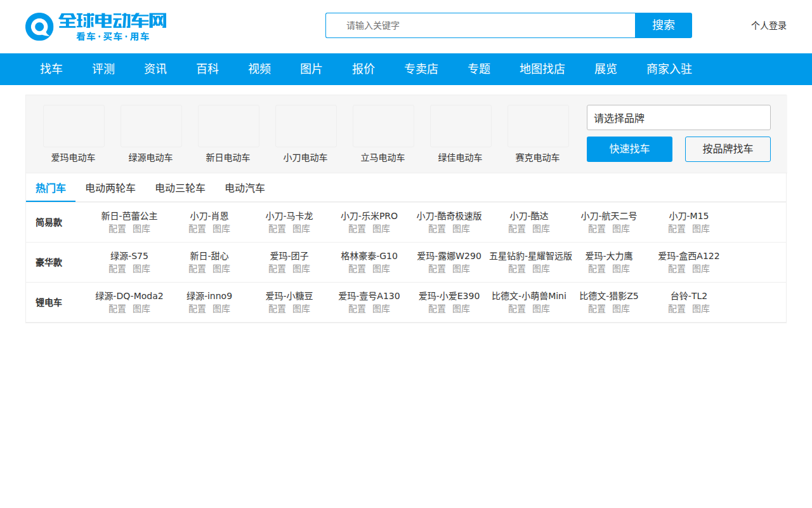Open 图库 under 小刀-肖恩
The width and height of the screenshot is (812, 508).
tap(221, 229)
